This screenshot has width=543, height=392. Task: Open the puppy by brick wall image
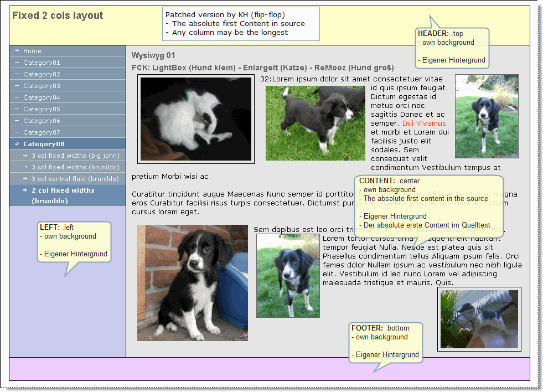point(193,283)
